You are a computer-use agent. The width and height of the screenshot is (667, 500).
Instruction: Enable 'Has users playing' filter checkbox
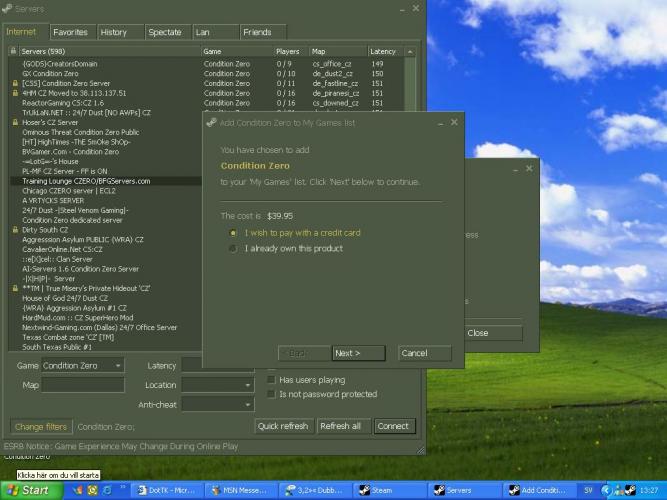(x=272, y=380)
